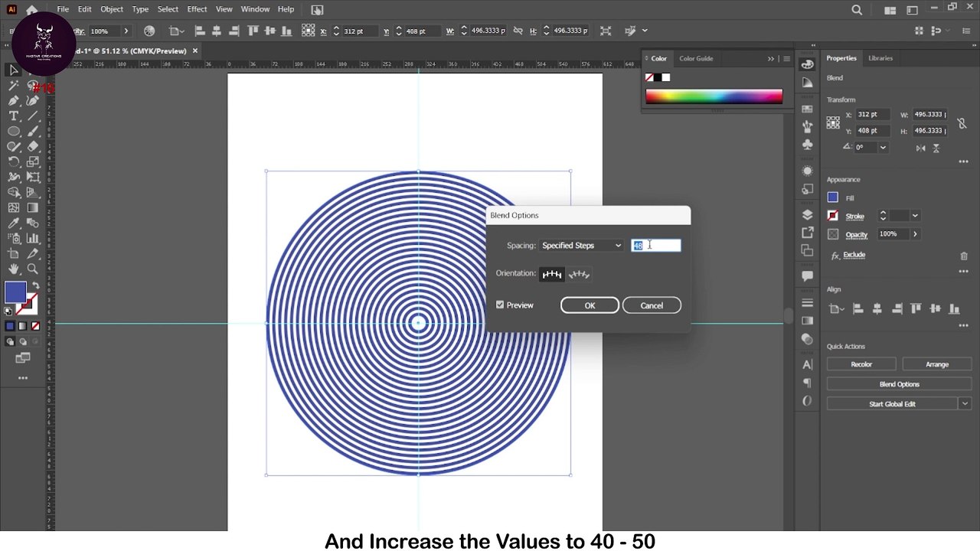980x551 pixels.
Task: Uncheck the Preview checkbox
Action: tap(500, 305)
